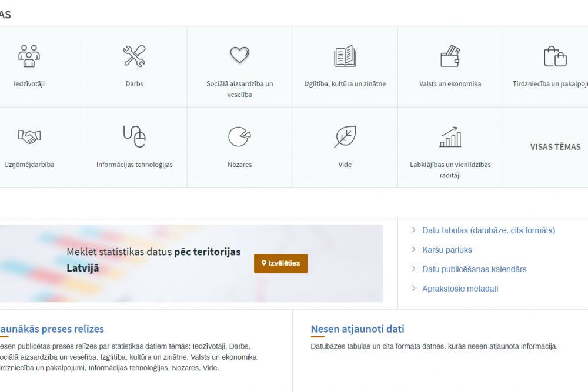Viewport: 588px width, 392px height.
Task: Click the wallet icon for Valsts un ekonomika
Action: tap(450, 56)
